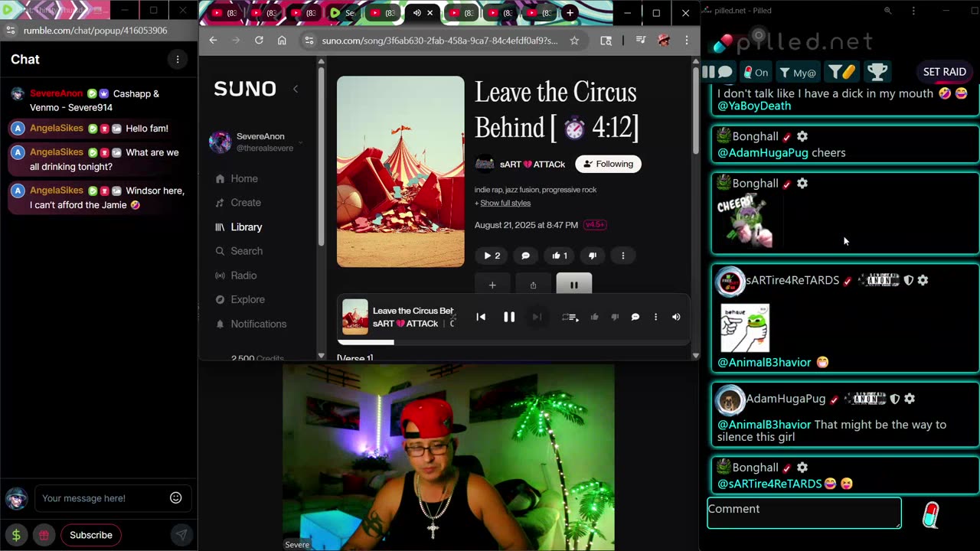Click the gift icon in Rumble chat
Screen dimensions: 980x551
(44, 535)
